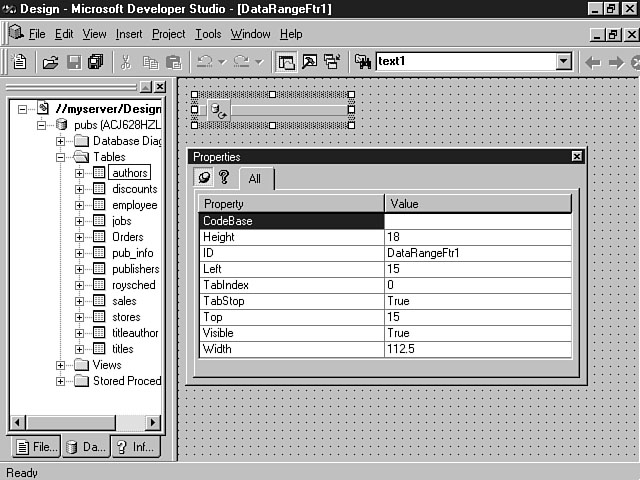The height and width of the screenshot is (480, 640).
Task: Click the Workspace window toolbar icon
Action: point(287,62)
